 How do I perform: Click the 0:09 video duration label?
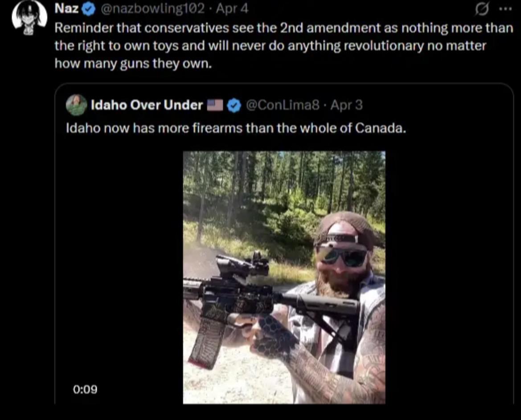tap(85, 389)
